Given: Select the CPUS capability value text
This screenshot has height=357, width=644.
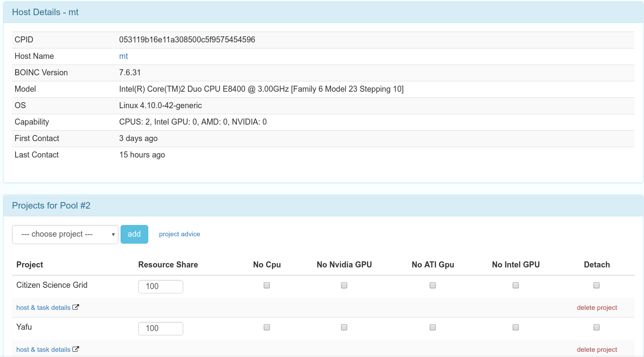Looking at the screenshot, I should click(x=193, y=122).
